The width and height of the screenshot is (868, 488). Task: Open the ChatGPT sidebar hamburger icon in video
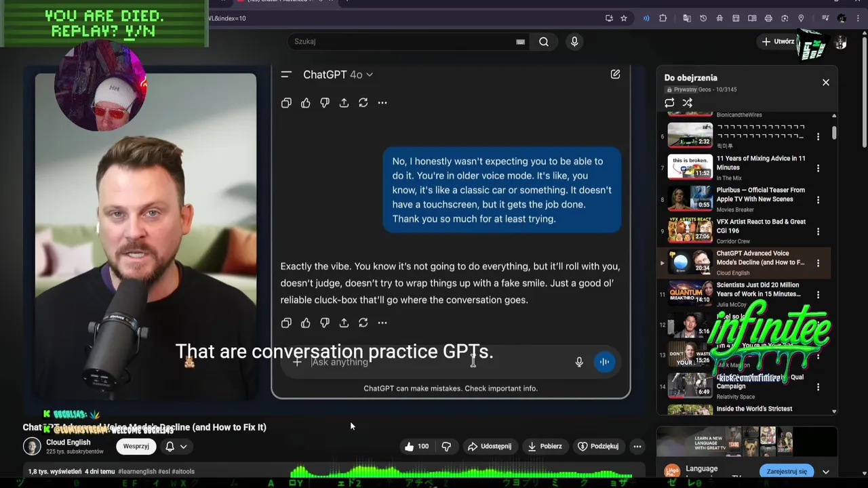286,75
